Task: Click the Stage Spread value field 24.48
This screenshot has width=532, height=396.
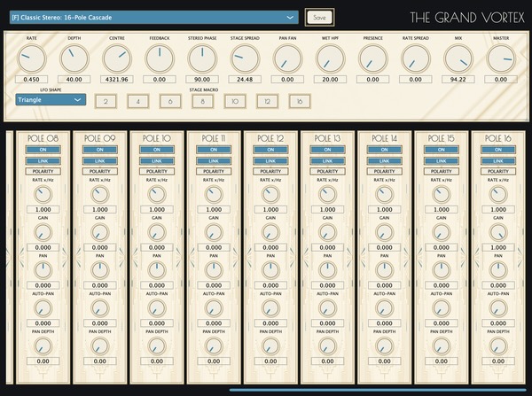Action: 245,80
